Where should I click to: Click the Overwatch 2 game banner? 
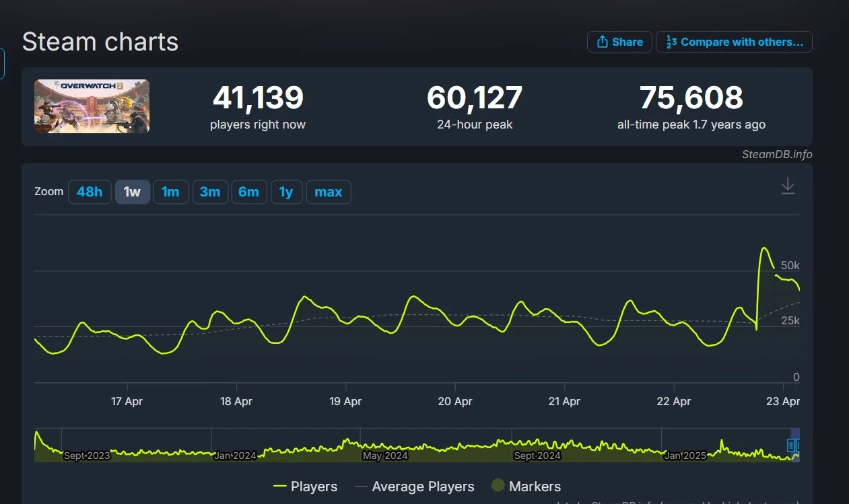[92, 106]
